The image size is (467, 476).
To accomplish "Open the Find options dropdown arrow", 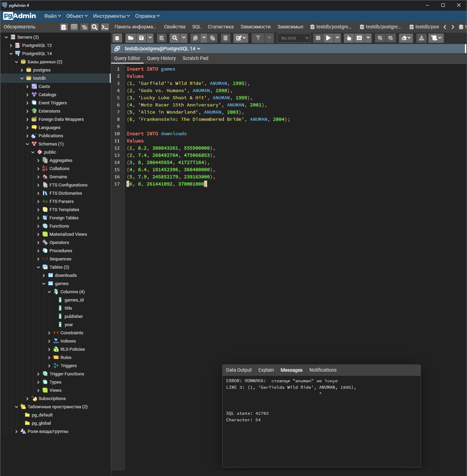I will tap(184, 38).
